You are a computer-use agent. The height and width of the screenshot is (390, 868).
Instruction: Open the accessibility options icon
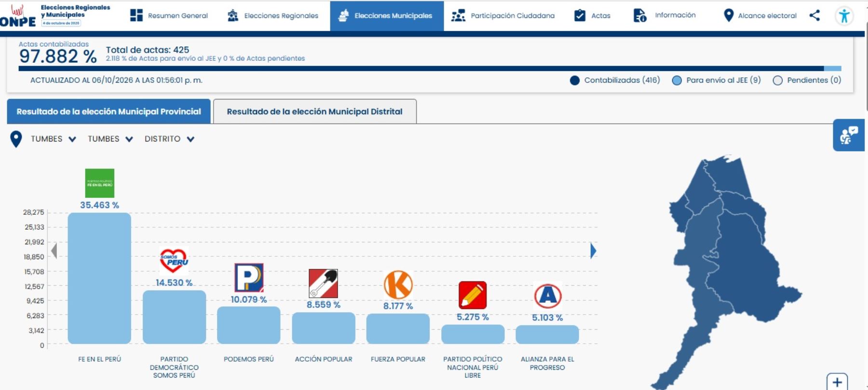pos(844,16)
